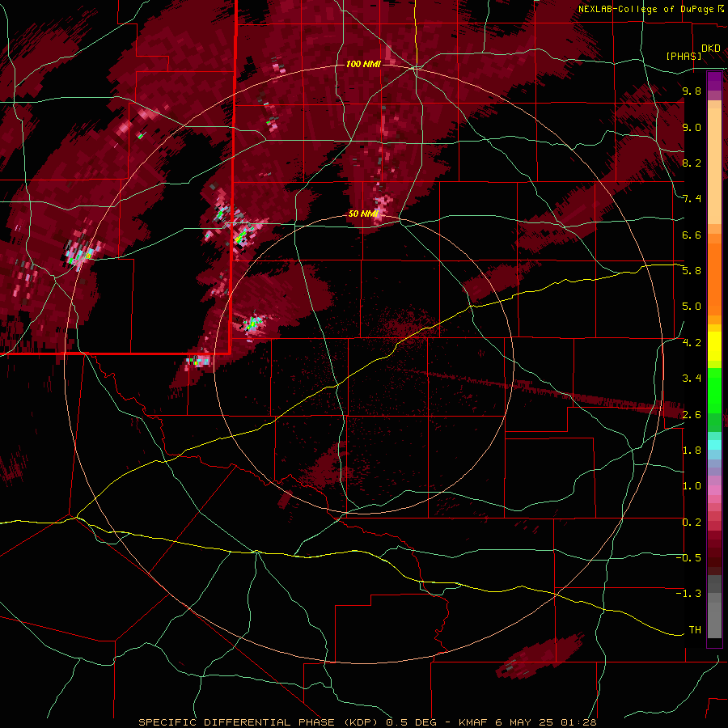Select the 9.8 value on the scale

692,91
